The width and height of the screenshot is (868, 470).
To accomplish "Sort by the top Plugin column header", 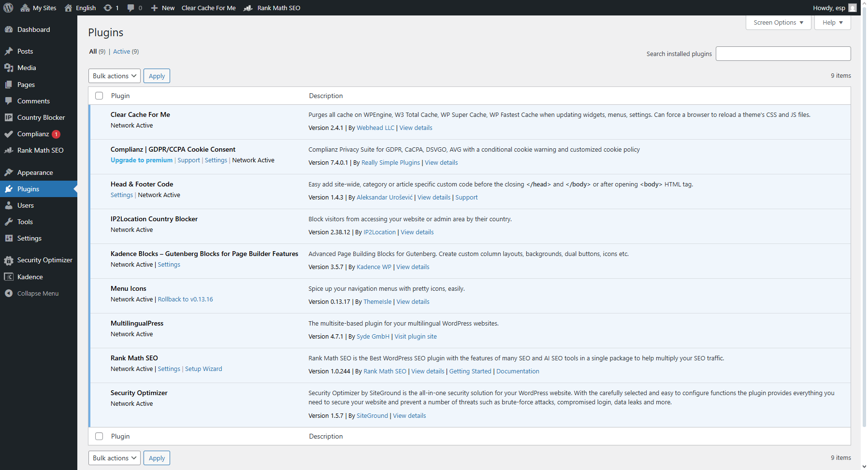I will [120, 96].
